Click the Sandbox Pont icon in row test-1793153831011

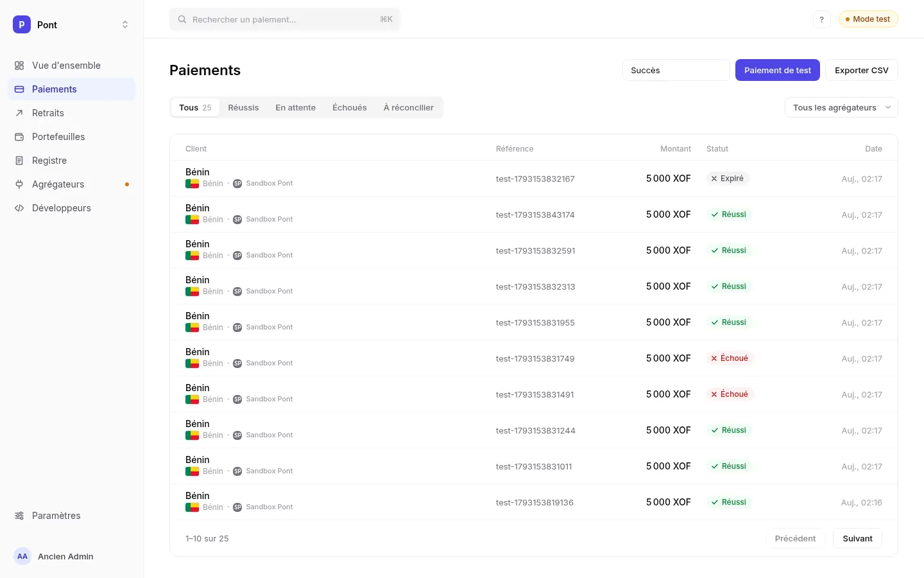(237, 471)
